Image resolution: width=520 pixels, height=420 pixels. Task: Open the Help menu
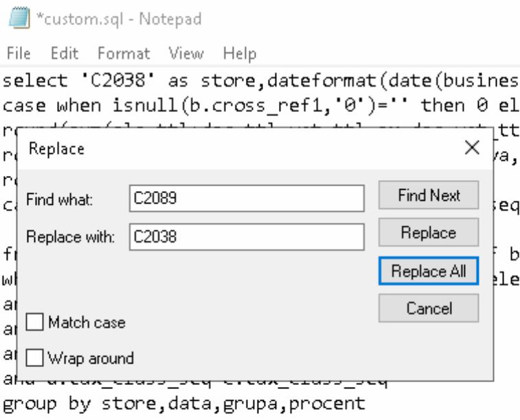tap(240, 53)
